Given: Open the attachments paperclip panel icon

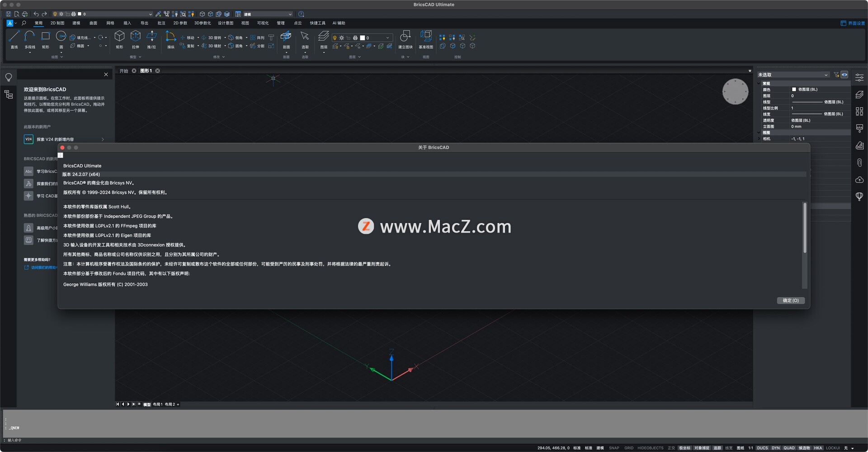Looking at the screenshot, I should [x=859, y=162].
